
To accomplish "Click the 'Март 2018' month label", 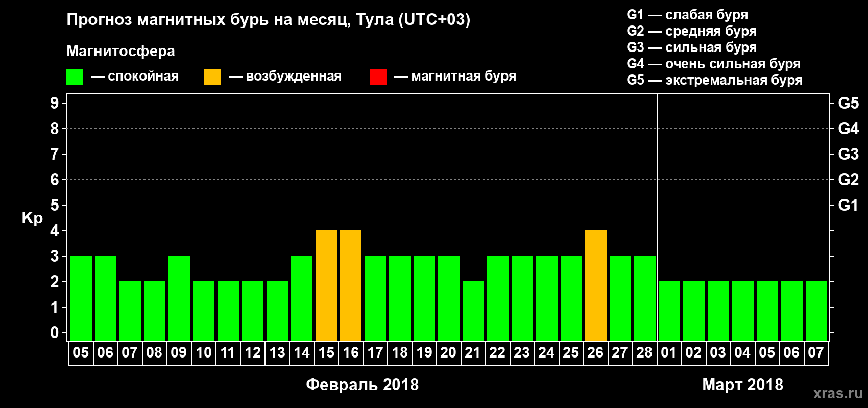I will tap(743, 385).
